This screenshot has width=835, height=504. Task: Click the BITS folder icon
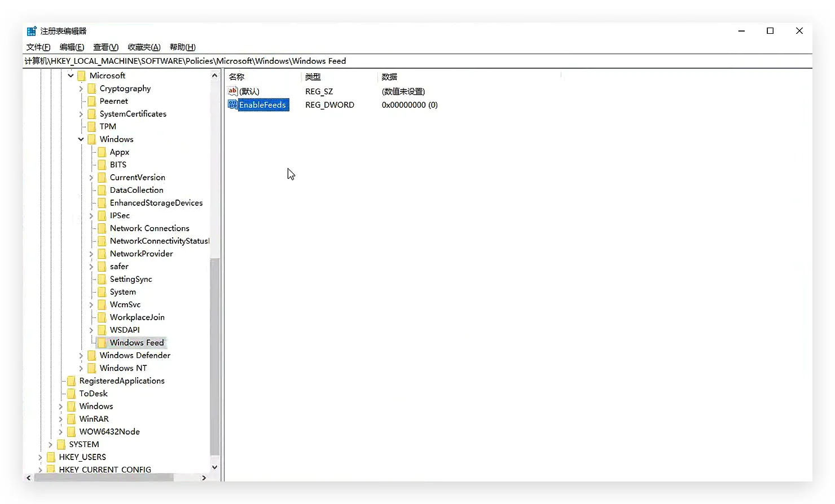tap(102, 165)
